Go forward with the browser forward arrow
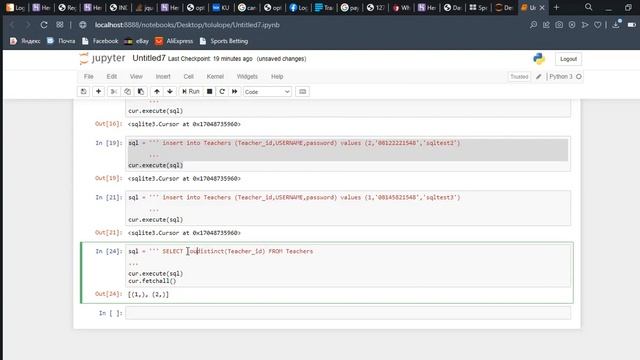Screen dimensions: 640x360 coord(27,25)
